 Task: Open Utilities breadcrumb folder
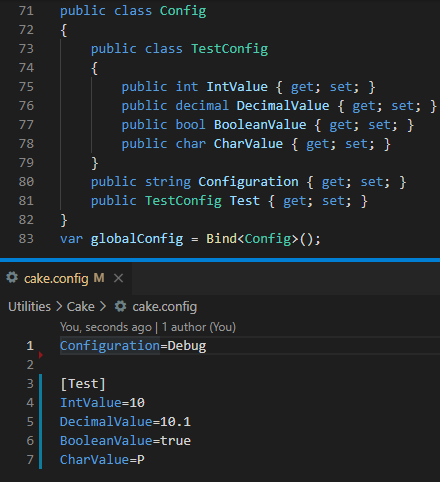click(29, 307)
